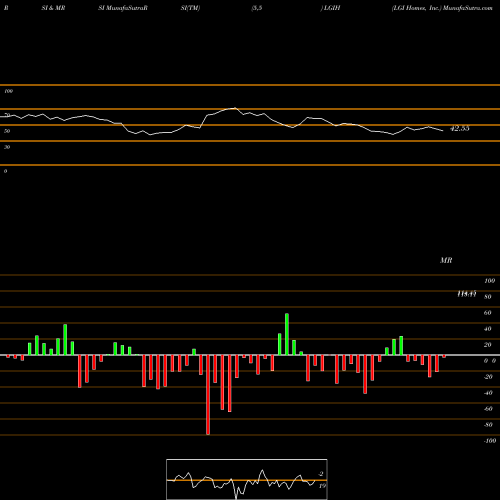Click the longest red MR histogram bar
Screen dimensions: 500x500
pyautogui.click(x=208, y=395)
